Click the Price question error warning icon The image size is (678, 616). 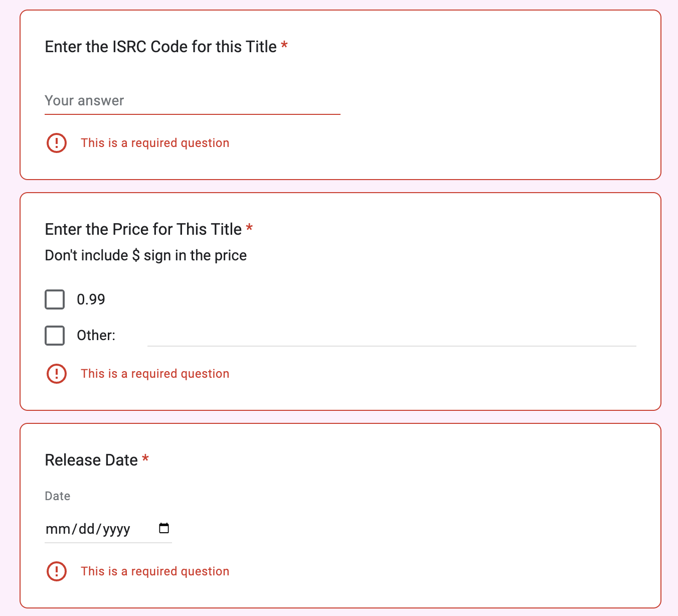57,374
